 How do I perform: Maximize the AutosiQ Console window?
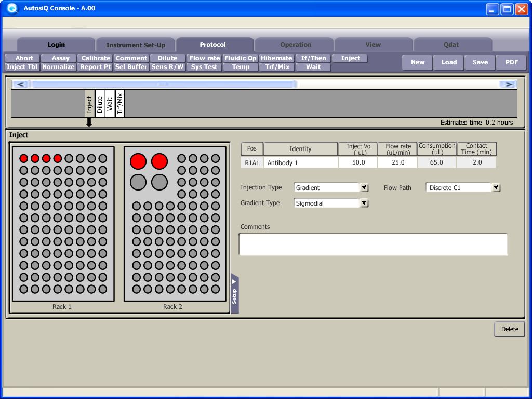pos(507,9)
